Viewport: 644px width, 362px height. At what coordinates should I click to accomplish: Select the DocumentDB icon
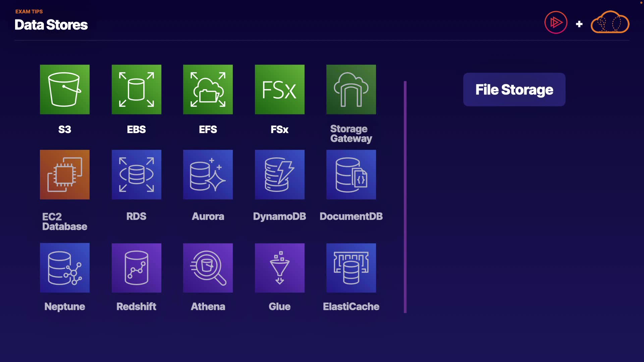(351, 175)
